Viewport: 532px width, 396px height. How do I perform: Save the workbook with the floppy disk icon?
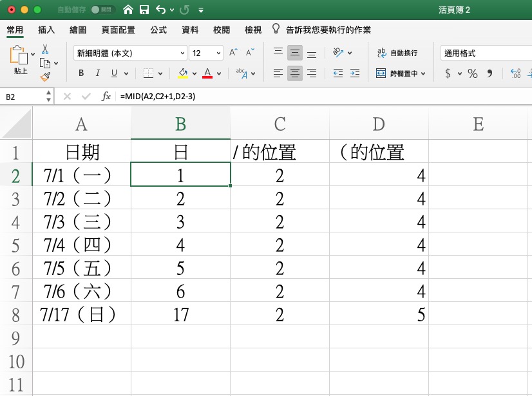pos(144,10)
